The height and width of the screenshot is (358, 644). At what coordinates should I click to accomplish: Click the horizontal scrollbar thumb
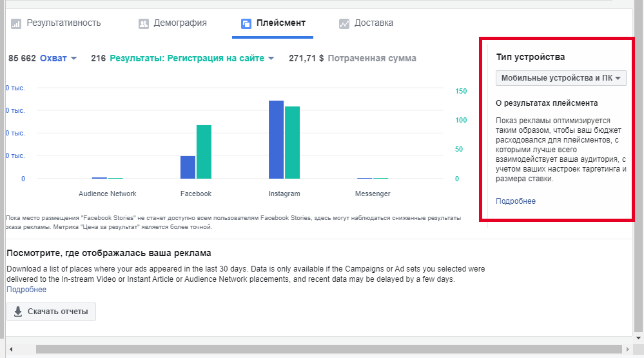[x=322, y=349]
